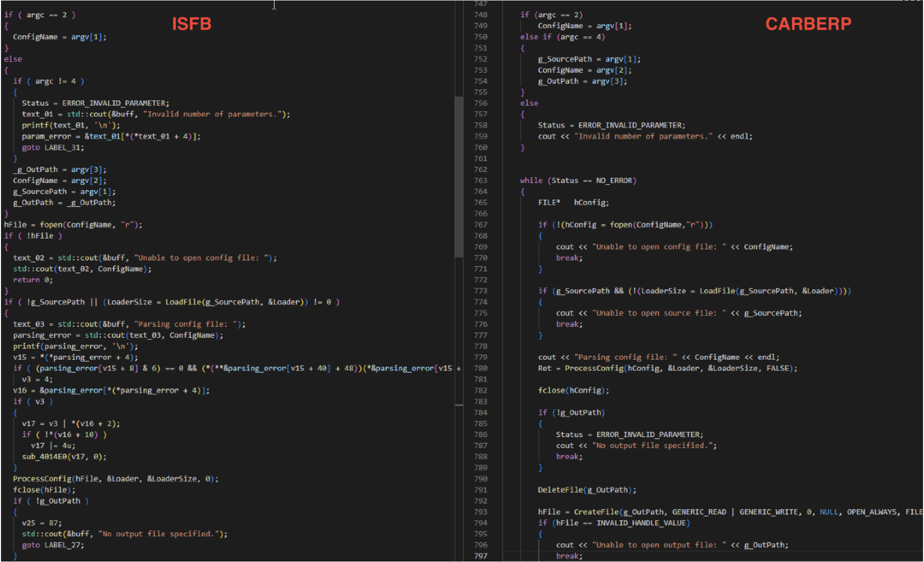Click '_g_OutPath = argv[3];' line

[x=60, y=170]
